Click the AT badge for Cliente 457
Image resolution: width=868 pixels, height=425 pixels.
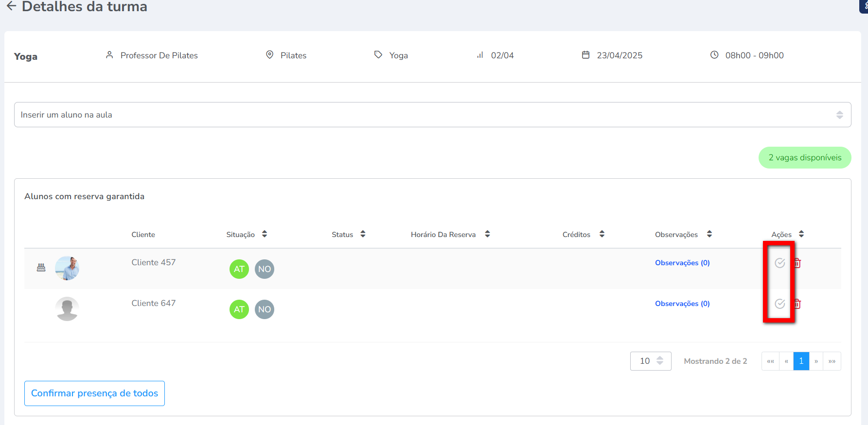click(239, 269)
